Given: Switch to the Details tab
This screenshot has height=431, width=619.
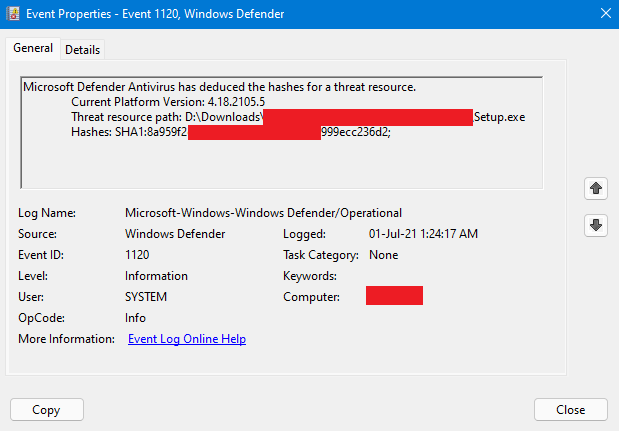Looking at the screenshot, I should point(83,50).
